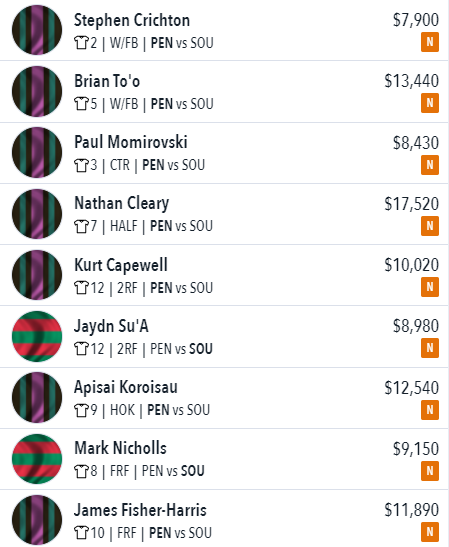This screenshot has height=547, width=449.
Task: Click the jersey number icon for Brian To'o
Action: pyautogui.click(x=81, y=104)
